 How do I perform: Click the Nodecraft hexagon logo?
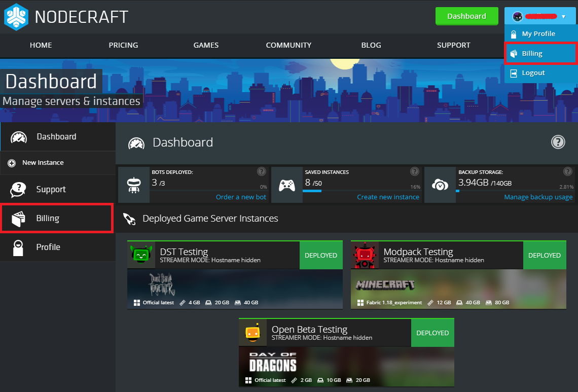coord(16,17)
